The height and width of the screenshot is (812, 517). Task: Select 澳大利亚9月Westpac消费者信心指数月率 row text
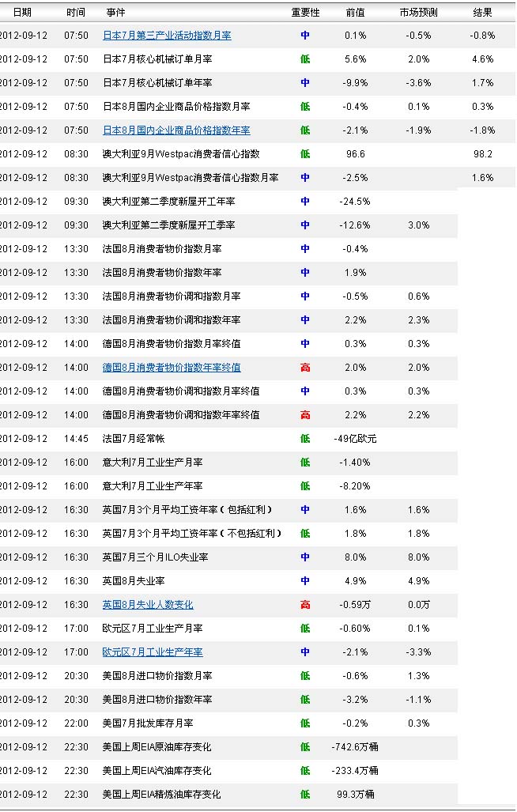pos(191,178)
